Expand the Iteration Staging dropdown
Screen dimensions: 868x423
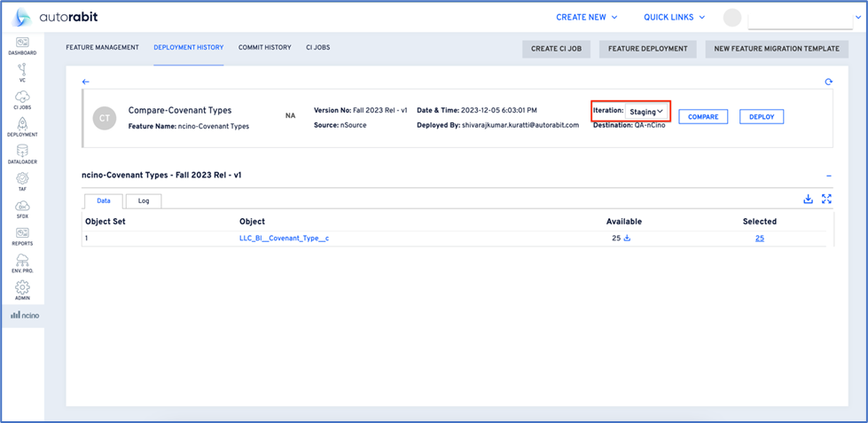point(646,112)
